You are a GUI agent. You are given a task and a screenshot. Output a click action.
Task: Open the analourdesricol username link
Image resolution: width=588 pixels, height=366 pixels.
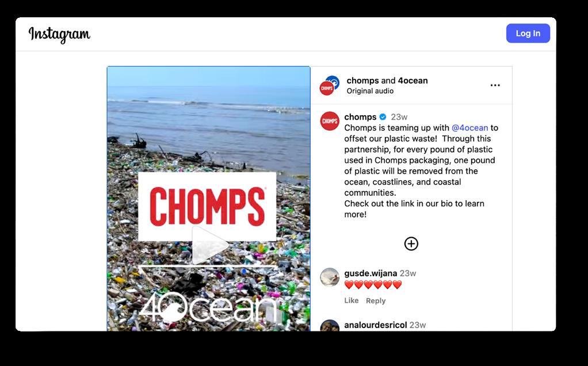pyautogui.click(x=375, y=325)
